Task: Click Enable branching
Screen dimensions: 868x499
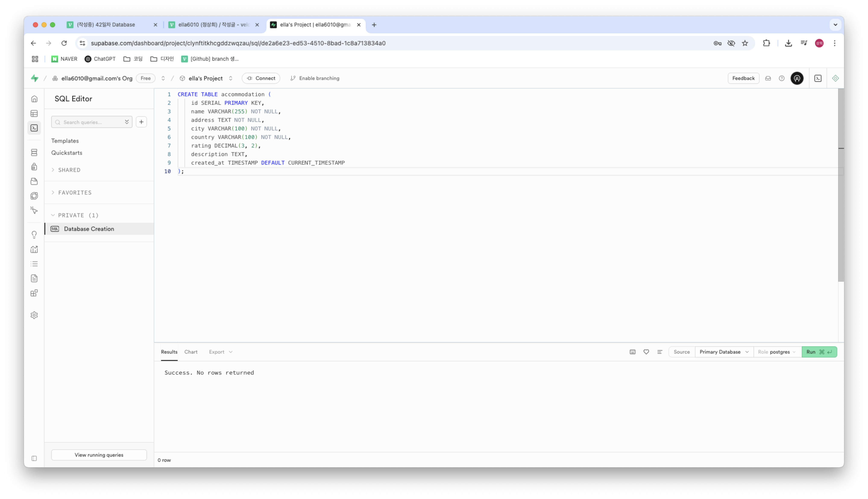Action: 315,78
